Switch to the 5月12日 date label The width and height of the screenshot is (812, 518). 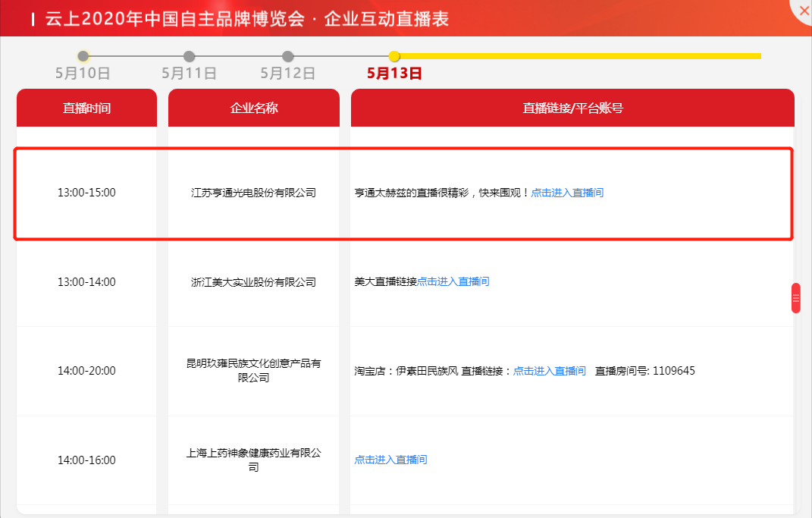(x=288, y=73)
